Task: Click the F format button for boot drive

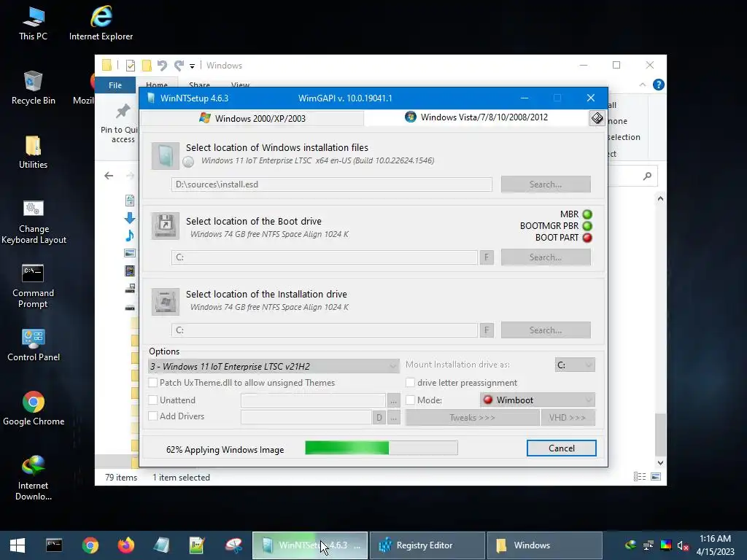Action: (x=487, y=257)
